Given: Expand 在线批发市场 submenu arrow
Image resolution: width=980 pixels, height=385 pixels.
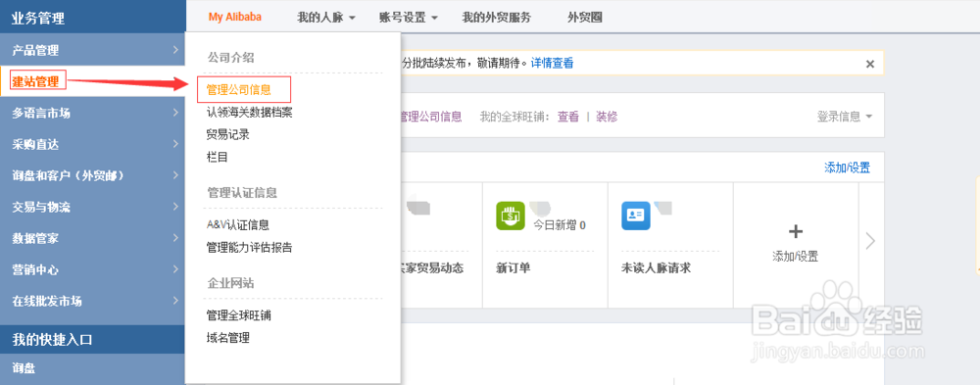Looking at the screenshot, I should coord(175,301).
